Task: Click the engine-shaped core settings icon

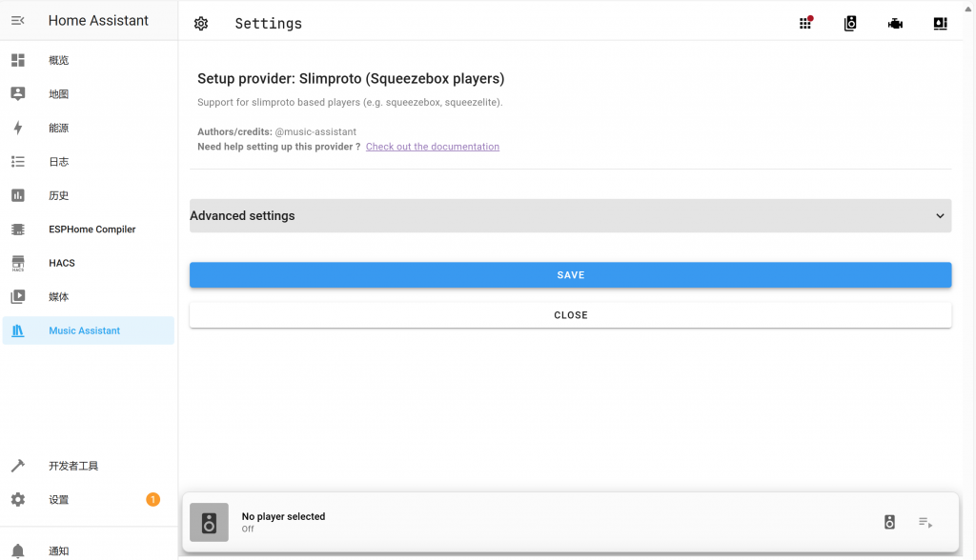Action: [895, 24]
